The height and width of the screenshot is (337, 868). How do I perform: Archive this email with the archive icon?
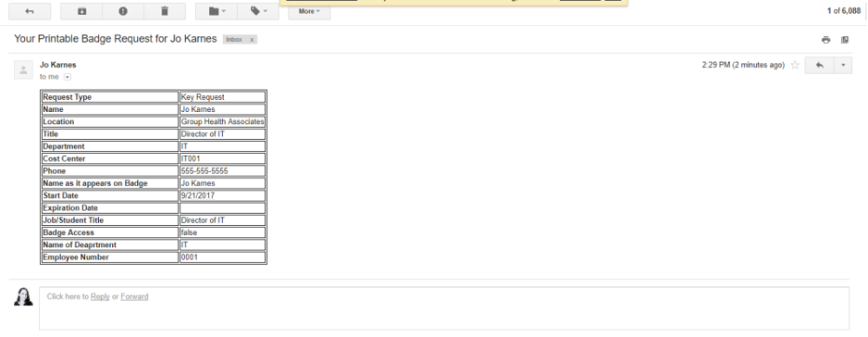tap(81, 11)
